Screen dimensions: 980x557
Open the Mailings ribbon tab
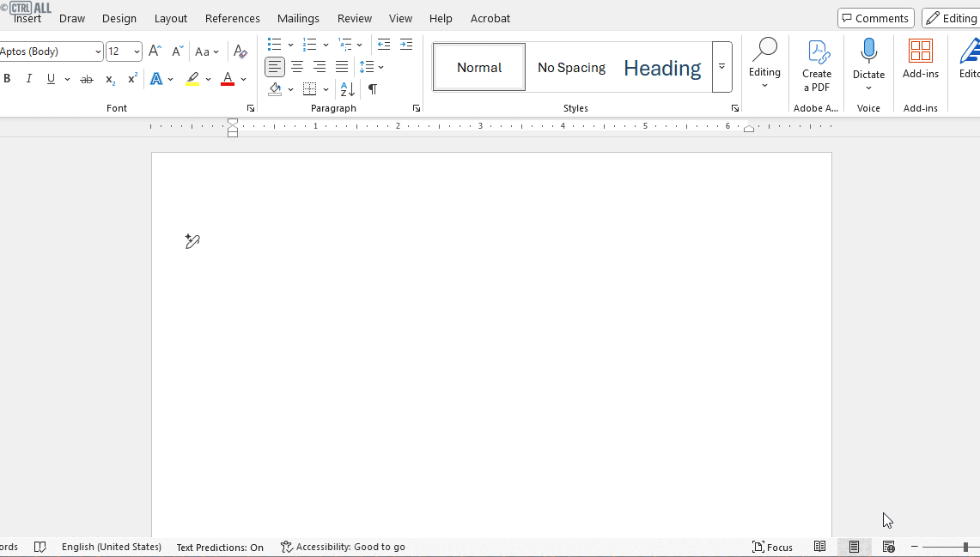point(298,18)
